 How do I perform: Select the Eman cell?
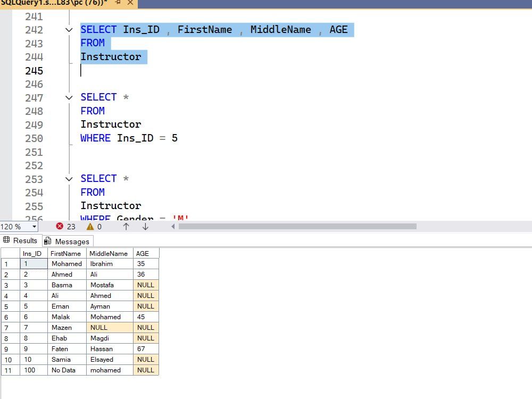click(67, 306)
